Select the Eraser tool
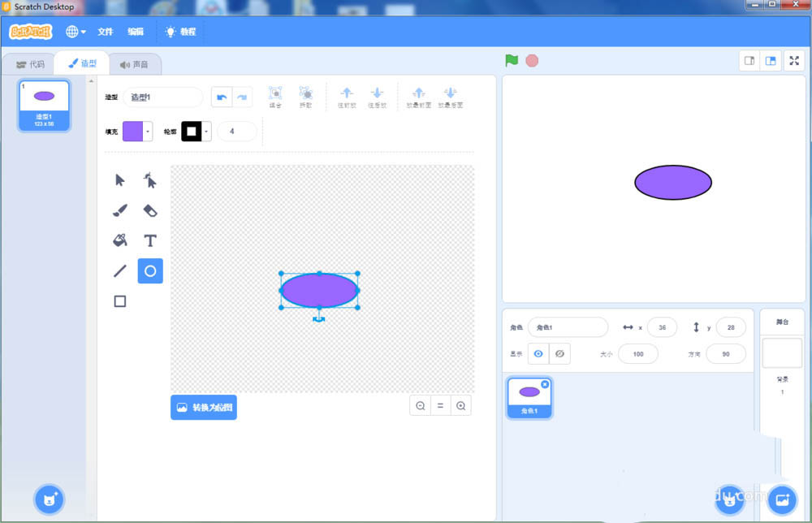The width and height of the screenshot is (812, 523). [x=149, y=210]
